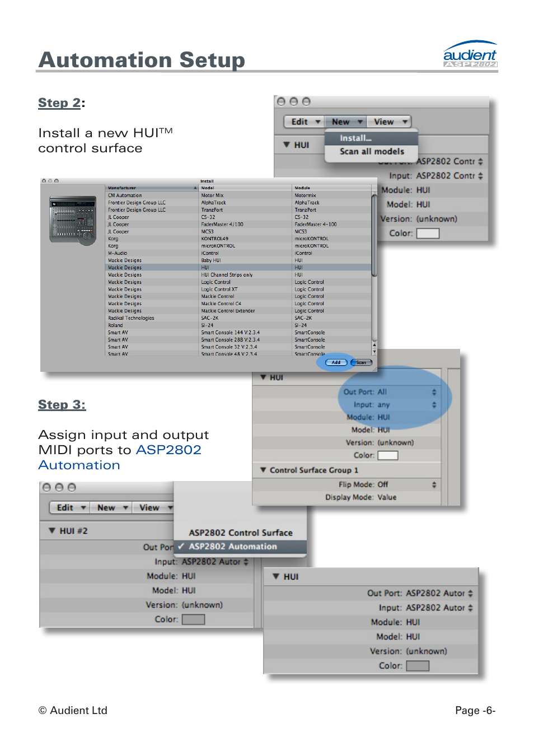Click the Scan button in Install window
The image size is (534, 756).
pyautogui.click(x=361, y=362)
